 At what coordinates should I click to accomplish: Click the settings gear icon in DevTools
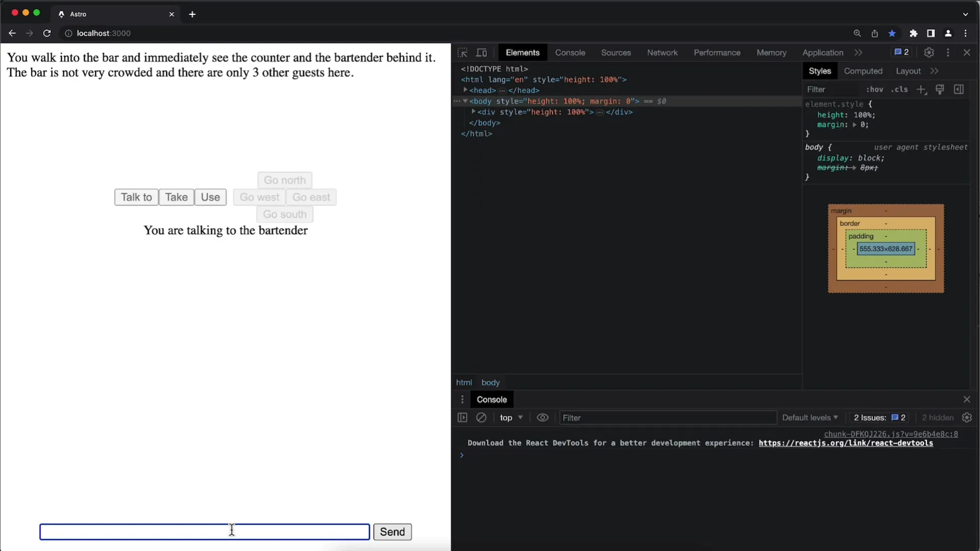(x=929, y=53)
